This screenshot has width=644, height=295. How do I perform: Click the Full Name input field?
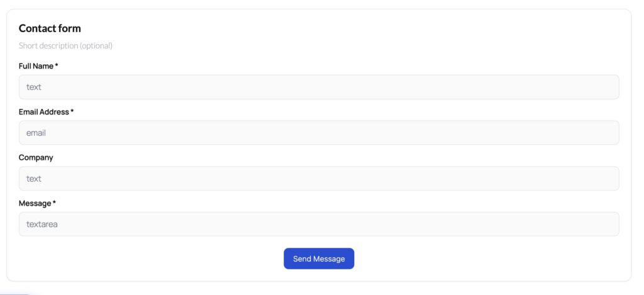(x=319, y=87)
